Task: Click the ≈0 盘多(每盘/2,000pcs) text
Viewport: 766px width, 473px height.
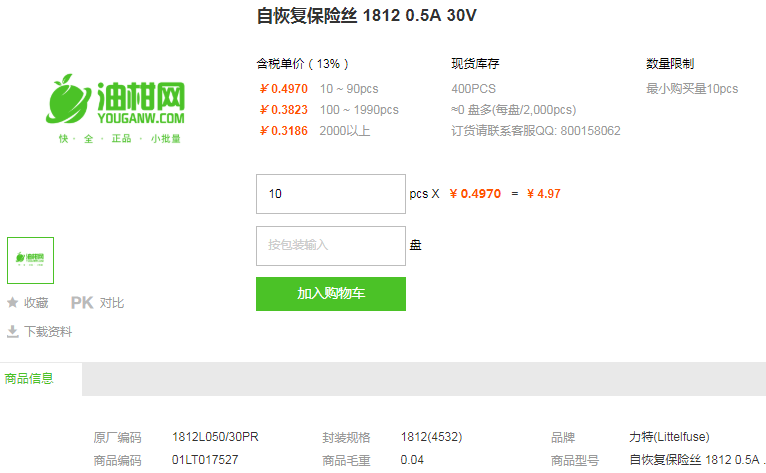Action: click(x=514, y=110)
